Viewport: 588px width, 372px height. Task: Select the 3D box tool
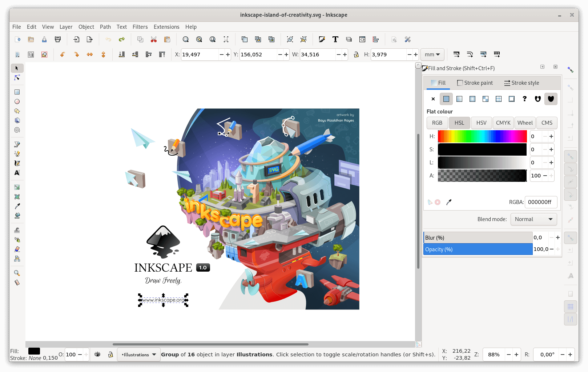(17, 120)
